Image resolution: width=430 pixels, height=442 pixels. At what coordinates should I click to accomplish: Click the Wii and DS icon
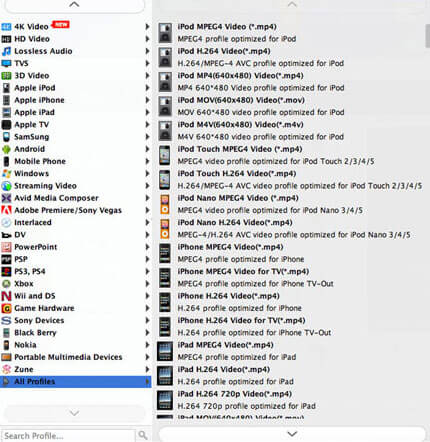(x=6, y=296)
